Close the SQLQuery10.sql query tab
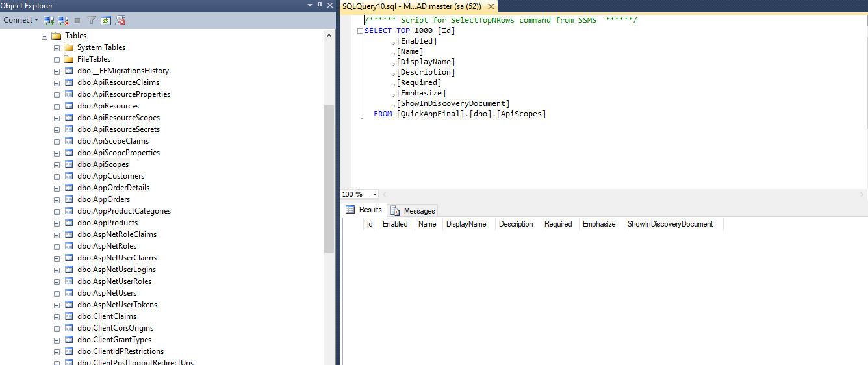The width and height of the screenshot is (868, 365). point(491,6)
